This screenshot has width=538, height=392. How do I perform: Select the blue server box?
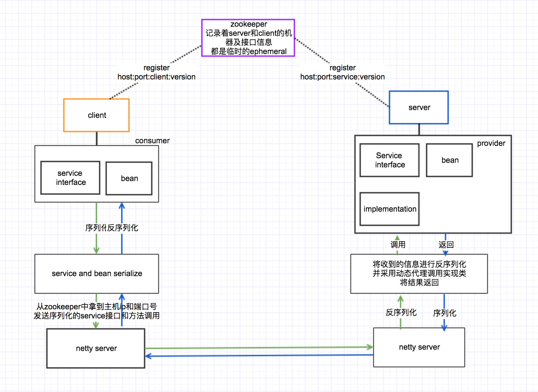click(x=419, y=107)
